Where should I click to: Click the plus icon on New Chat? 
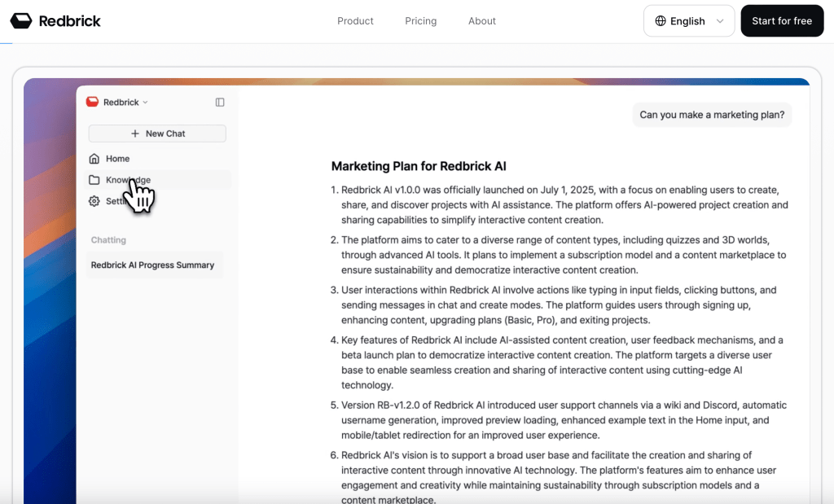click(x=134, y=134)
